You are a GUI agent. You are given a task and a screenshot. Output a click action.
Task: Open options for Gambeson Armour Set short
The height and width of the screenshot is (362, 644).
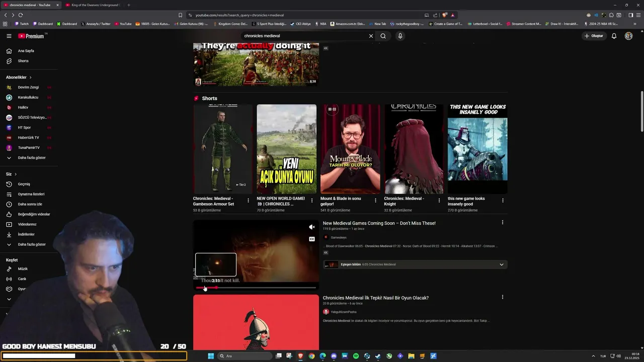click(248, 200)
